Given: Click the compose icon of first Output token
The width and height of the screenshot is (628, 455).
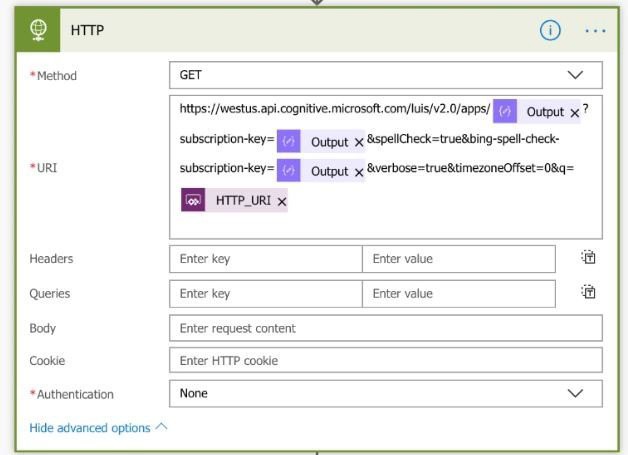Looking at the screenshot, I should point(505,111).
